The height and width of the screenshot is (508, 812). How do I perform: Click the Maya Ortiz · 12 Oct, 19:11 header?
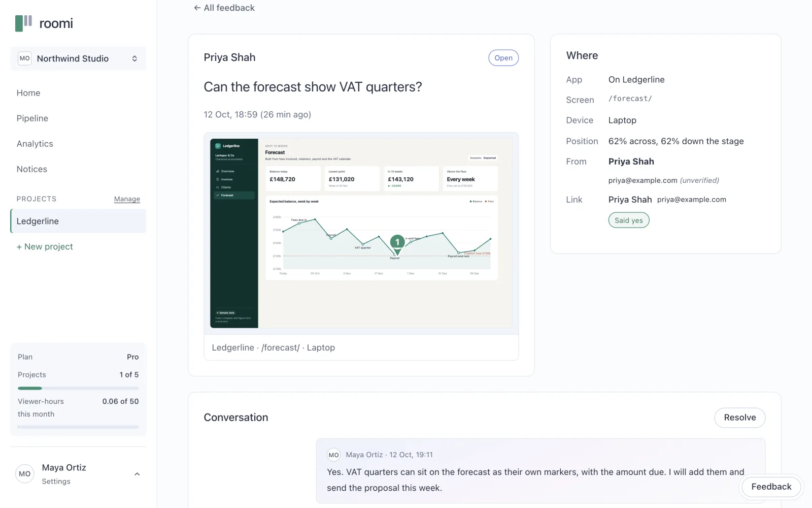(x=389, y=455)
